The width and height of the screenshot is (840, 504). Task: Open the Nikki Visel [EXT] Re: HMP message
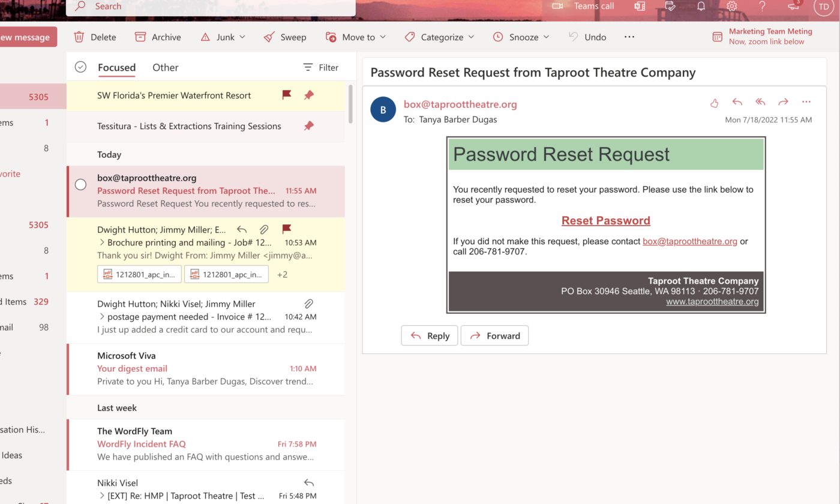[206, 489]
